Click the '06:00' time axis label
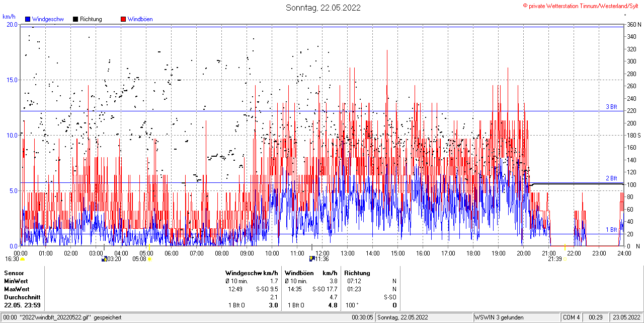The height and width of the screenshot is (323, 644). (172, 253)
